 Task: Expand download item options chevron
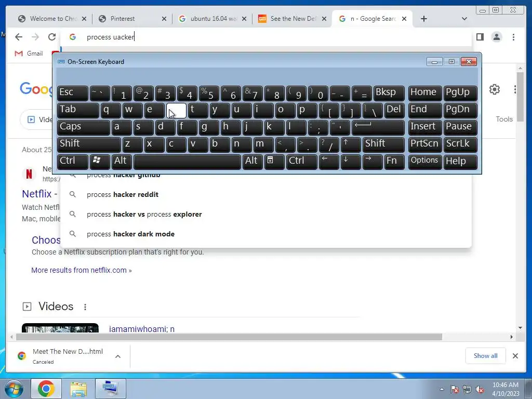click(118, 356)
